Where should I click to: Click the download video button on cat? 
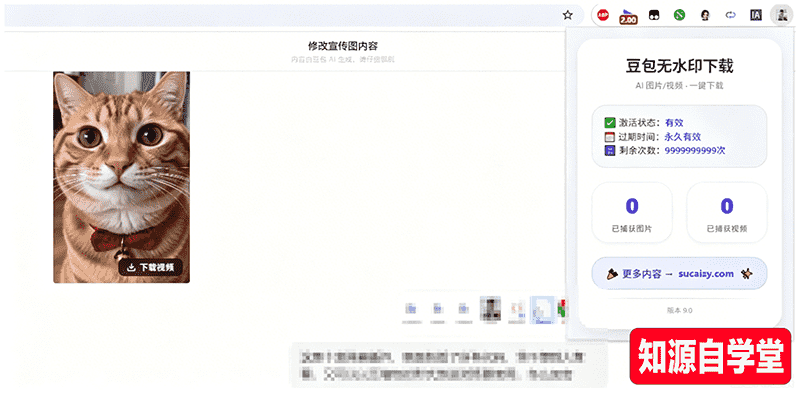pyautogui.click(x=151, y=267)
